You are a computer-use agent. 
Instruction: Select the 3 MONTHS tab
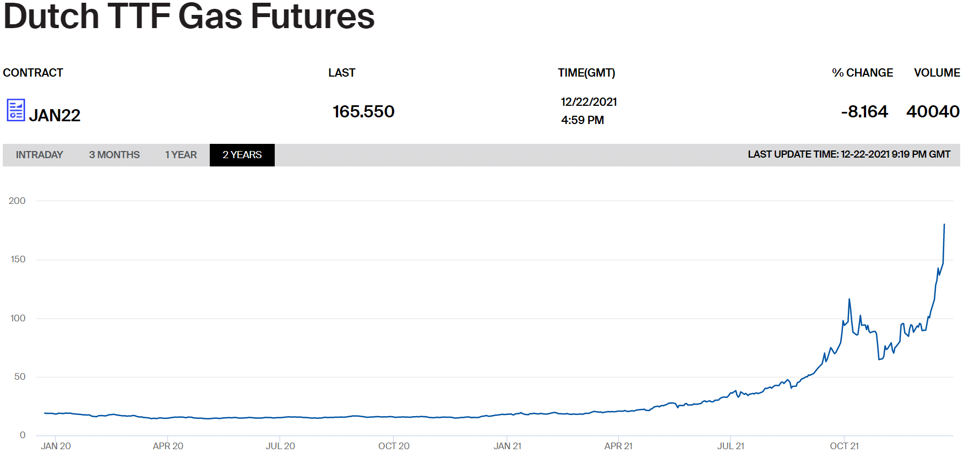(x=114, y=155)
